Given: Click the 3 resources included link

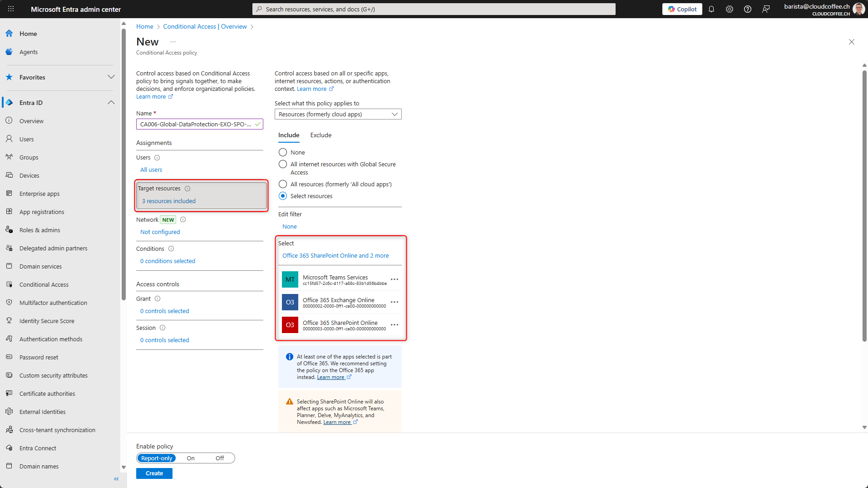Looking at the screenshot, I should pyautogui.click(x=169, y=201).
